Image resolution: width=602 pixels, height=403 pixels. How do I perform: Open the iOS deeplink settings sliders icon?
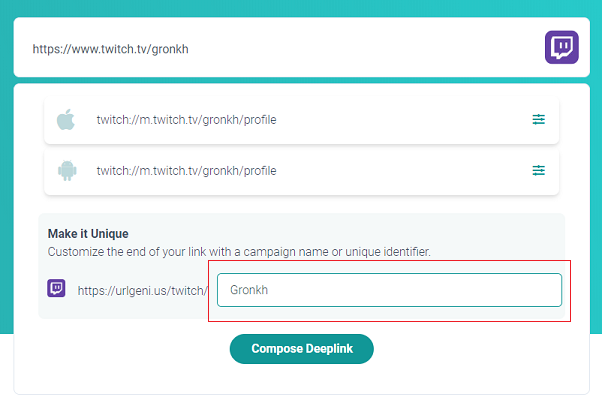[538, 119]
